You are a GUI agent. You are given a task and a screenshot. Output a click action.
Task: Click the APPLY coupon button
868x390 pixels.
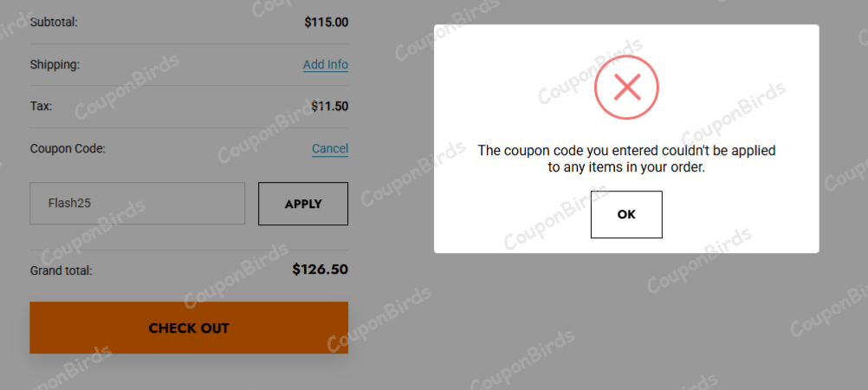pyautogui.click(x=303, y=204)
